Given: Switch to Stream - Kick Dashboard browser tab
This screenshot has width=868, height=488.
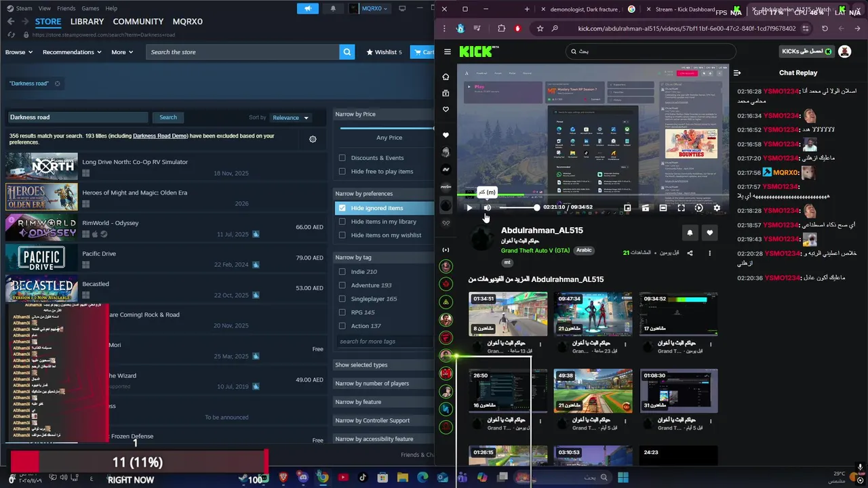Looking at the screenshot, I should (x=685, y=9).
